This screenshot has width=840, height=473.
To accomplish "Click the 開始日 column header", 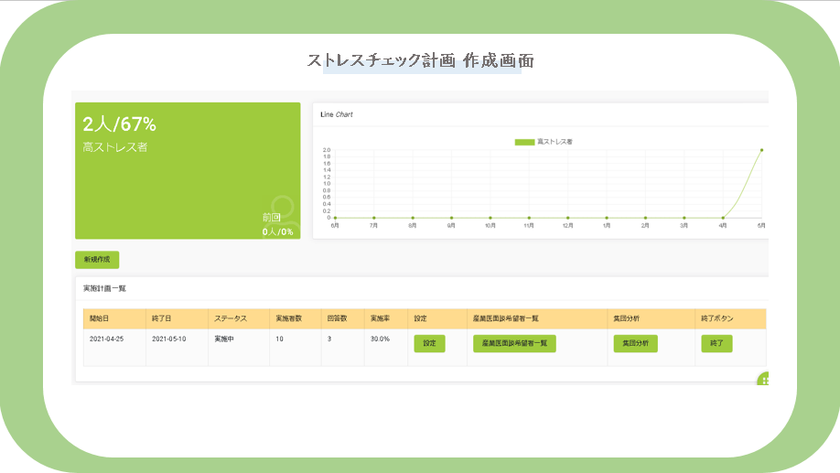I will pyautogui.click(x=100, y=318).
